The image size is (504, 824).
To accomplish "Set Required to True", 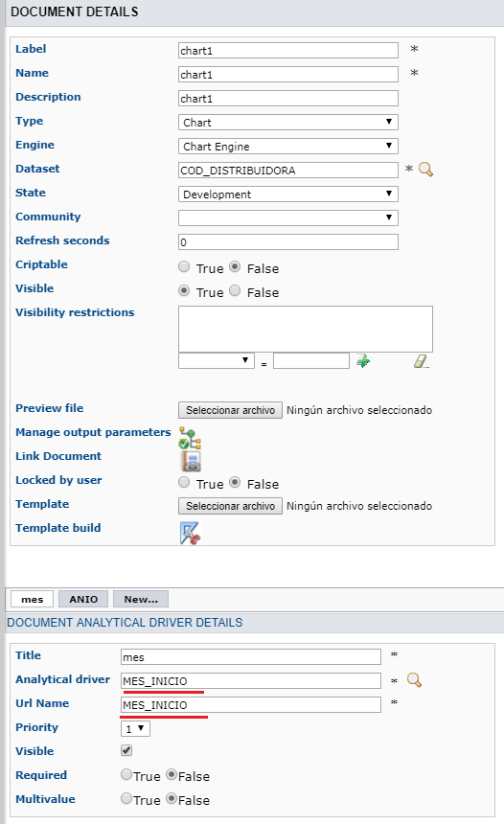I will [126, 774].
